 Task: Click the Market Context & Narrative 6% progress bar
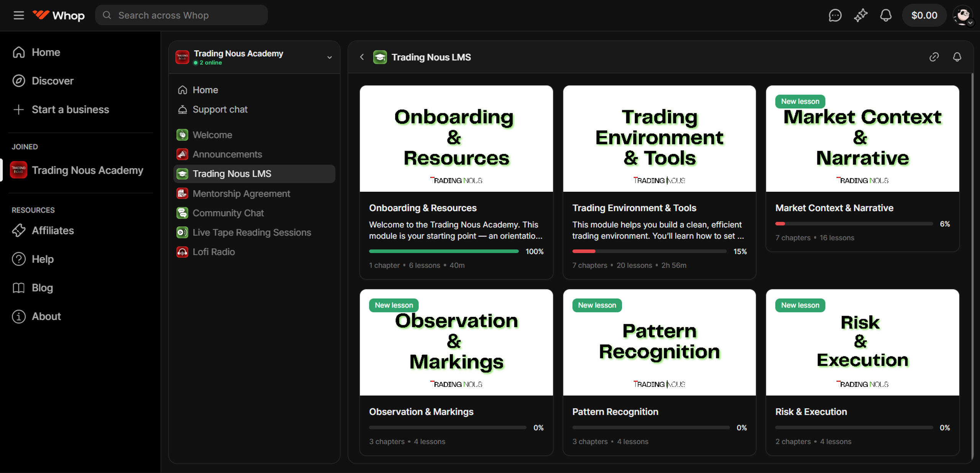854,224
